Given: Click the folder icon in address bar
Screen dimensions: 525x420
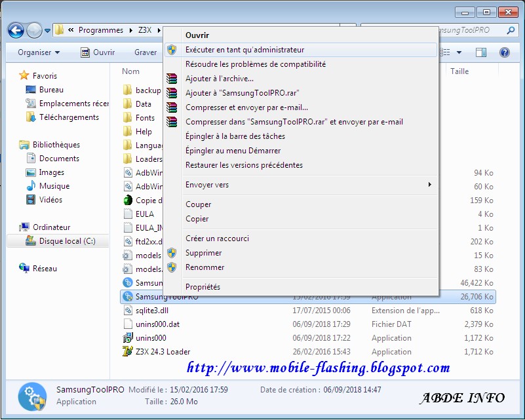Looking at the screenshot, I should click(x=59, y=29).
